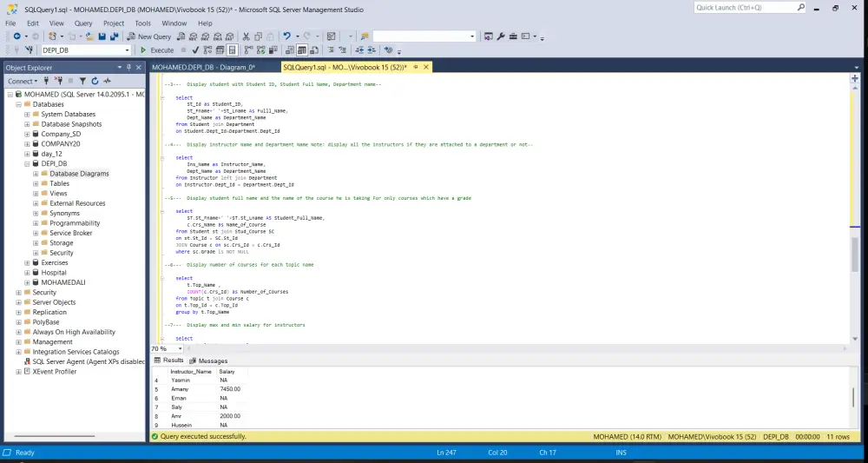Click in the Quick Launch search box
868x463 pixels.
(745, 8)
